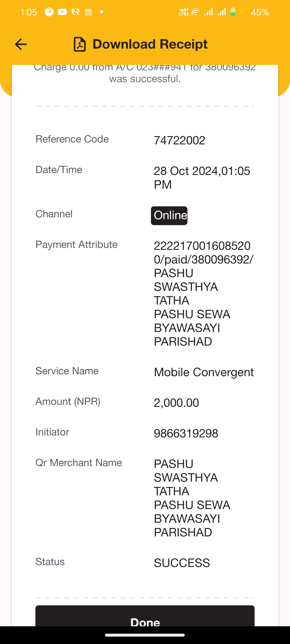Tap the home gesture bar at bottom
The image size is (290, 644).
coord(145,635)
